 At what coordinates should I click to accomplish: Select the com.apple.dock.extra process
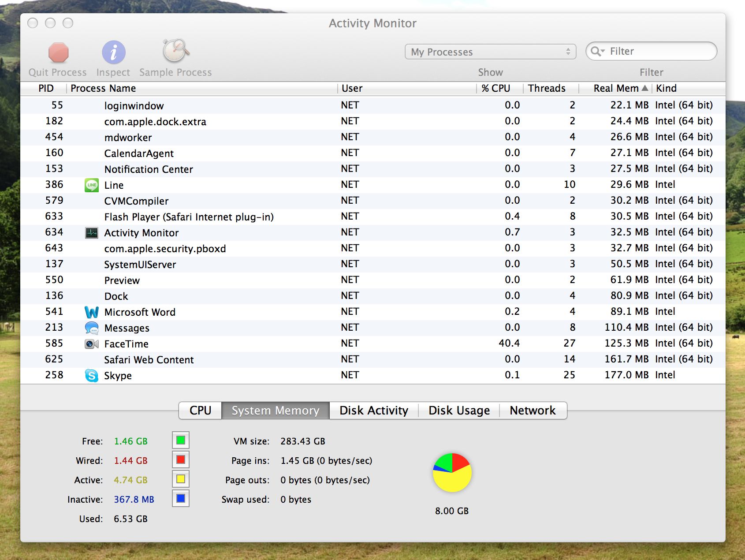(373, 121)
